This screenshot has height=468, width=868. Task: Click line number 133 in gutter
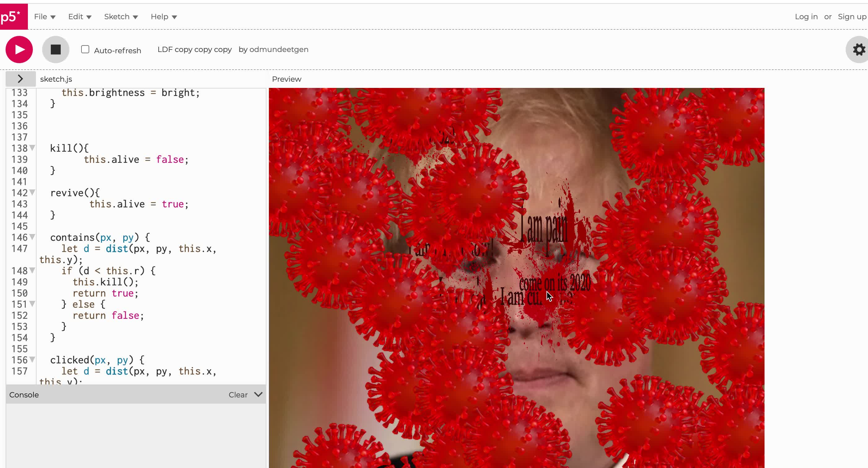(x=19, y=93)
